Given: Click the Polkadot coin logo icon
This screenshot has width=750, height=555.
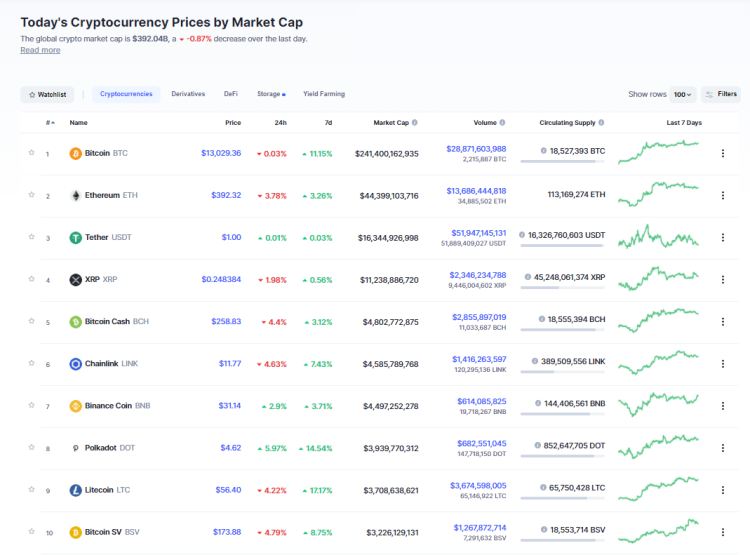Looking at the screenshot, I should coord(76,448).
